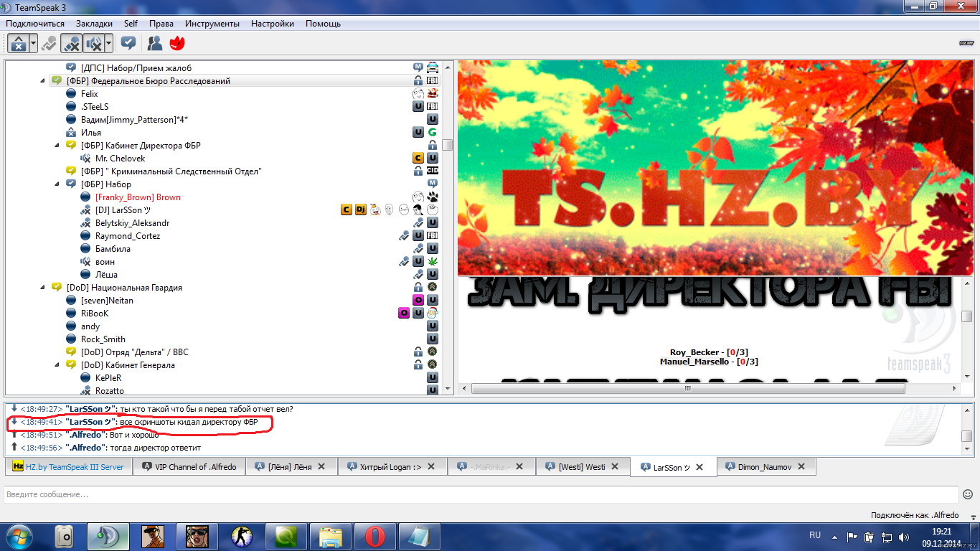Screen dimensions: 980x551
Task: Click the DJ badge on LarSSon row
Action: click(x=361, y=210)
